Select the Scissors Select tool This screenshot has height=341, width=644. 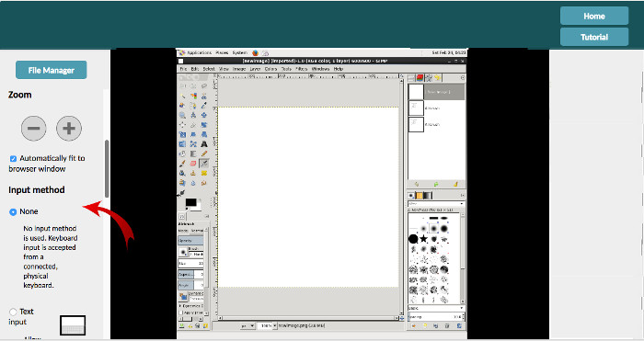(x=203, y=96)
